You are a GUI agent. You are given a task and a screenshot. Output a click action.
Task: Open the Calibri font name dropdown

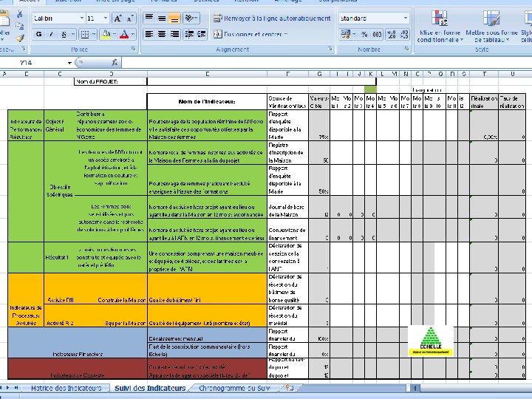(x=81, y=18)
